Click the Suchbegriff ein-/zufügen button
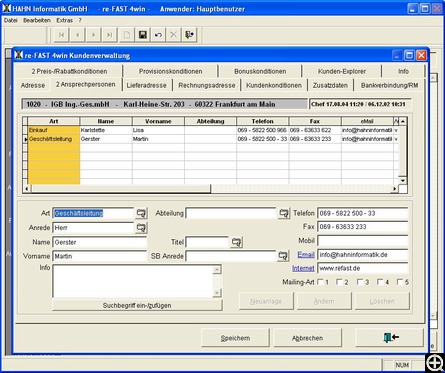The height and width of the screenshot is (373, 445). [x=137, y=305]
